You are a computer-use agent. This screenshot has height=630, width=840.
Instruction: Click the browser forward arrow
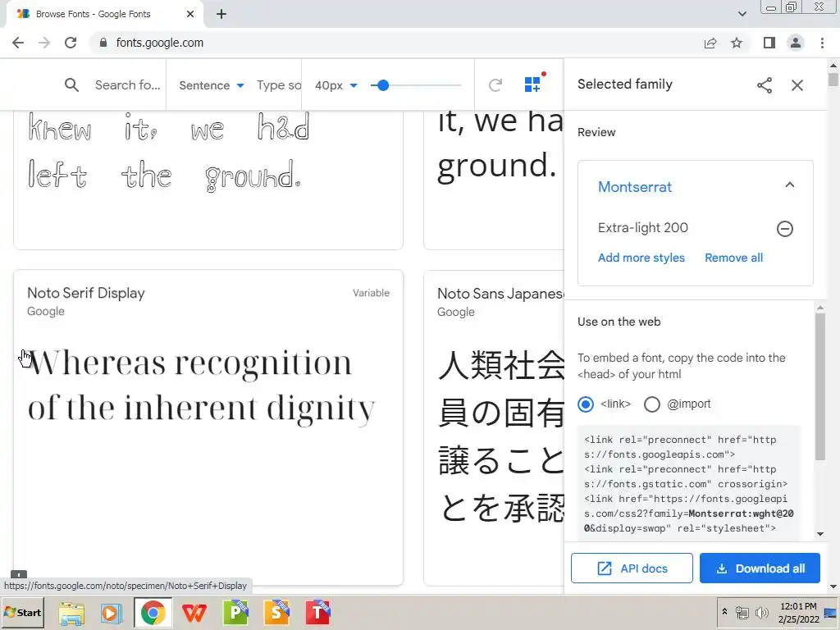click(x=44, y=43)
